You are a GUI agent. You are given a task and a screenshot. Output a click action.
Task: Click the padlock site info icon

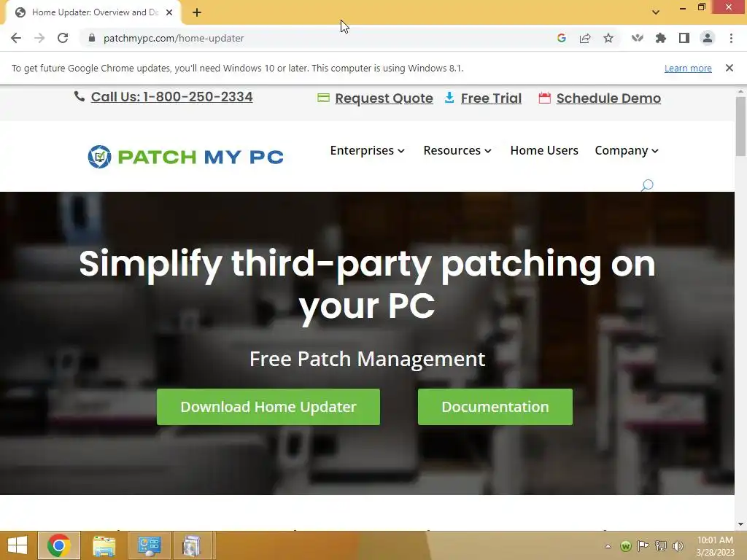pos(92,38)
